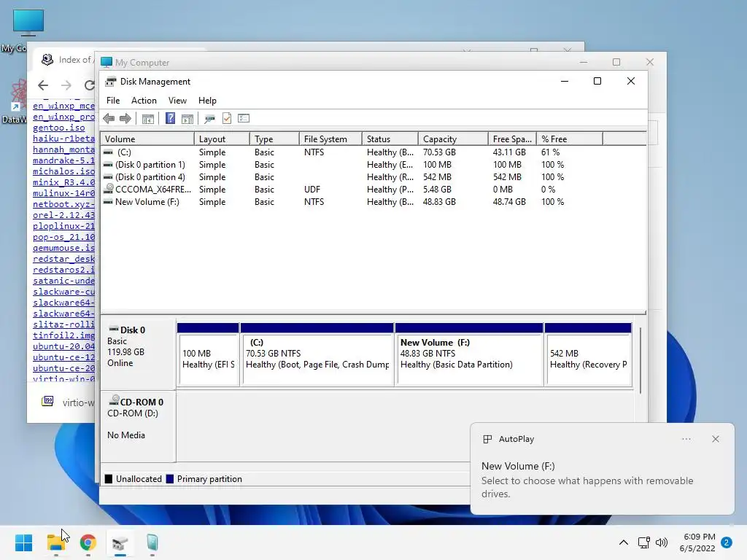Viewport: 747px width, 560px height.
Task: Sort by the Free Space column header
Action: [x=513, y=139]
